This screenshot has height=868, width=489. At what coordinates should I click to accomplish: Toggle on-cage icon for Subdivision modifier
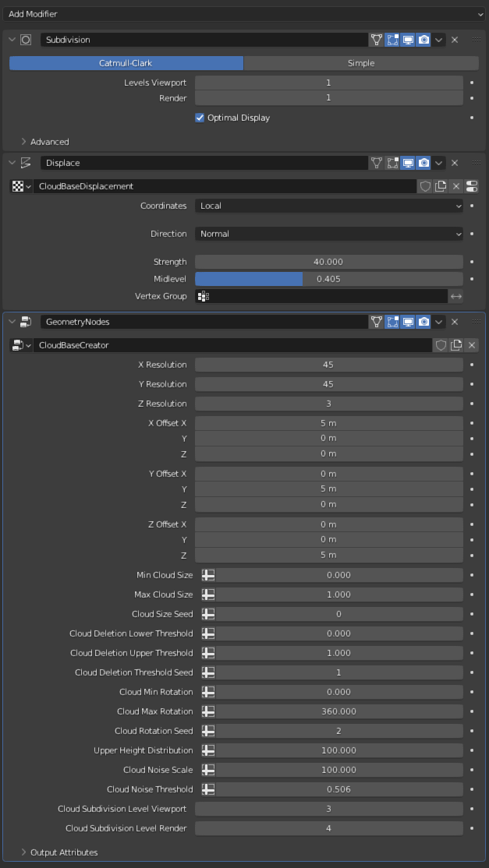(377, 40)
